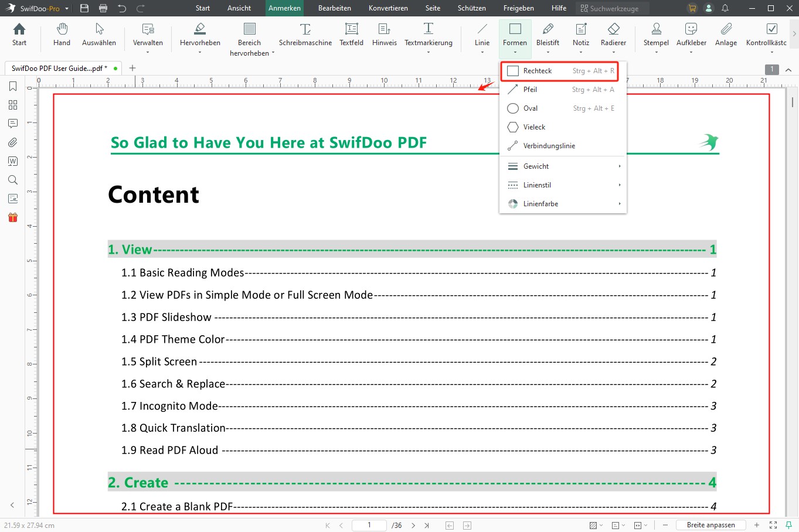Open the Linienstil submenu

pos(563,185)
